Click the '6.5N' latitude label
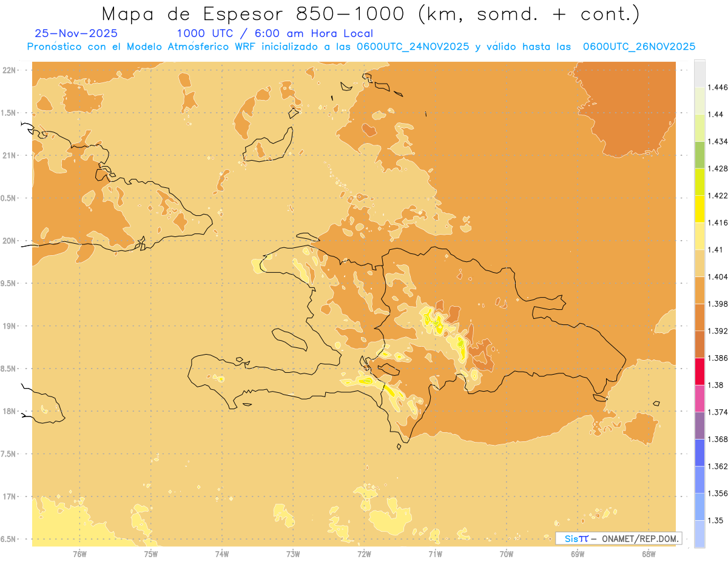 pyautogui.click(x=9, y=540)
